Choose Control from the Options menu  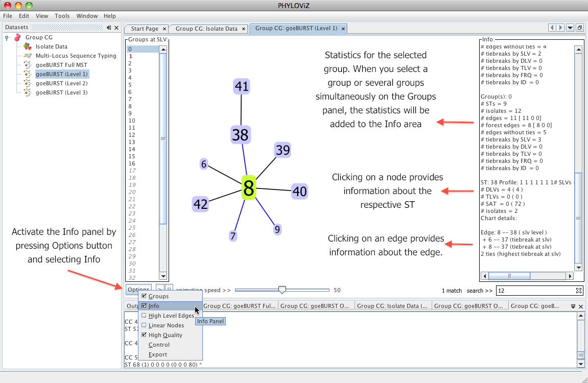tap(170, 345)
